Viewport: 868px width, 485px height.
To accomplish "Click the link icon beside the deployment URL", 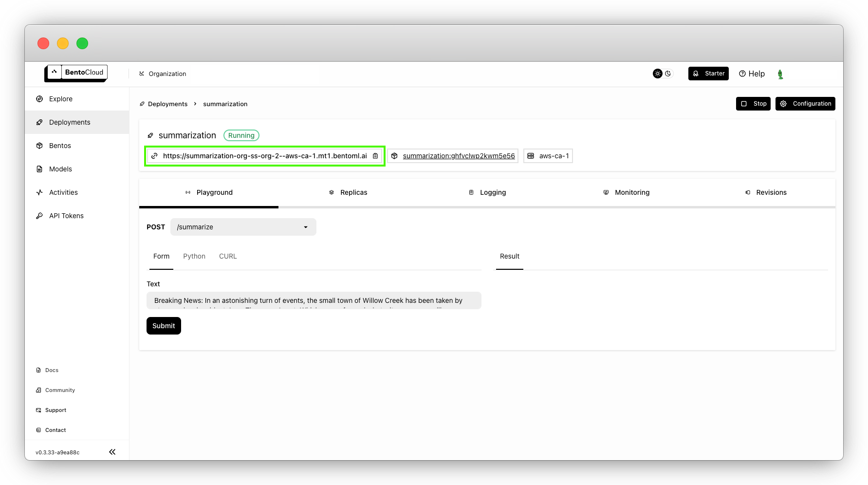I will (154, 156).
